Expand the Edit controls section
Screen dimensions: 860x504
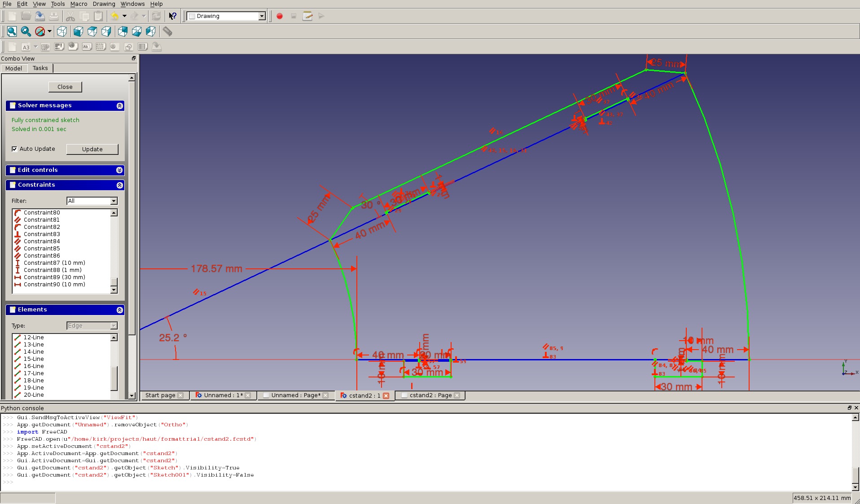(119, 170)
